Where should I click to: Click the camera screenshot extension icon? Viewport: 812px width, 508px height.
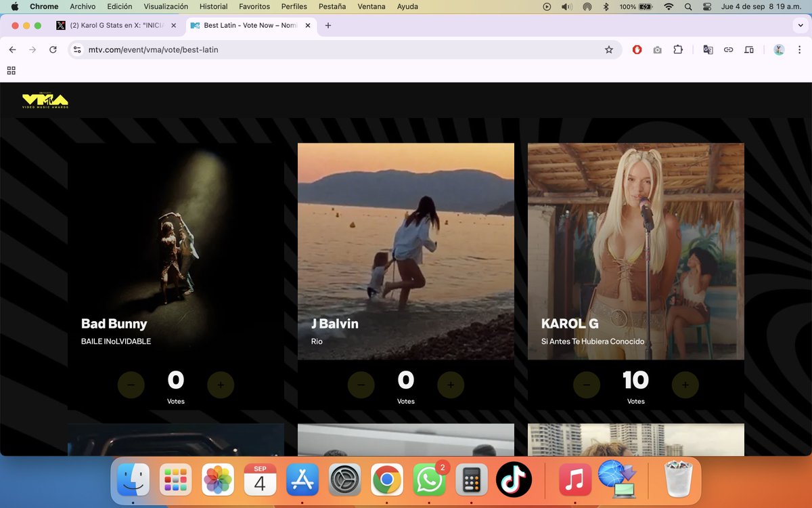[657, 49]
